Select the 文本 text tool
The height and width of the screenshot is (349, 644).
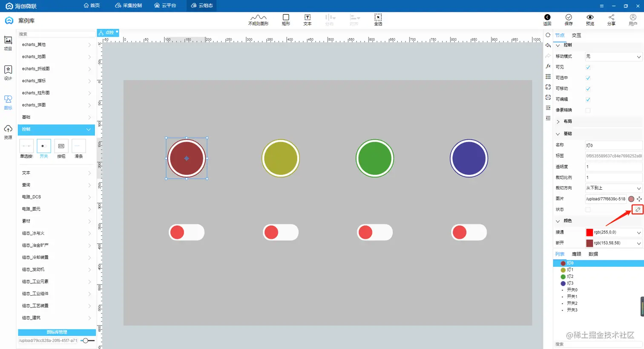point(308,20)
